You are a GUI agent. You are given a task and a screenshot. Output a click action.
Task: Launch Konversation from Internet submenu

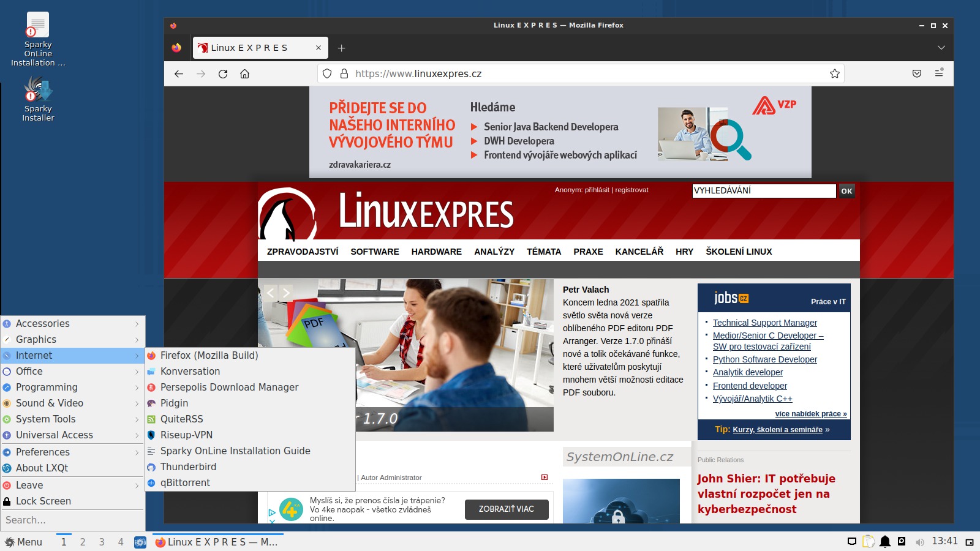250,371
